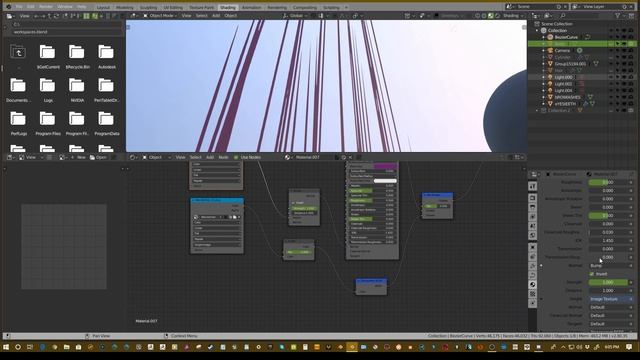Open the Compositing workspace tab

[x=304, y=7]
